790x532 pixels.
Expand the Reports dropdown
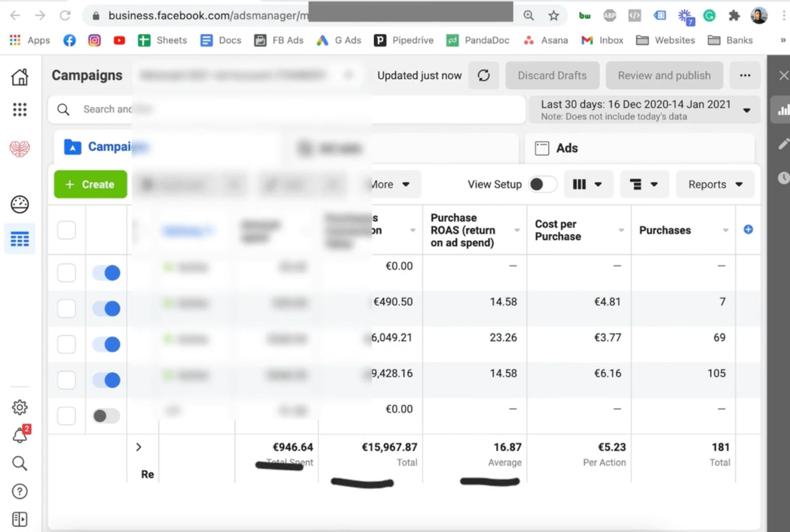tap(715, 185)
